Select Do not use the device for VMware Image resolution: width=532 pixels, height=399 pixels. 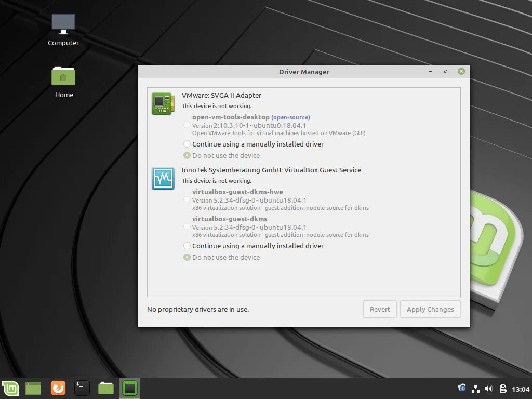click(x=187, y=155)
